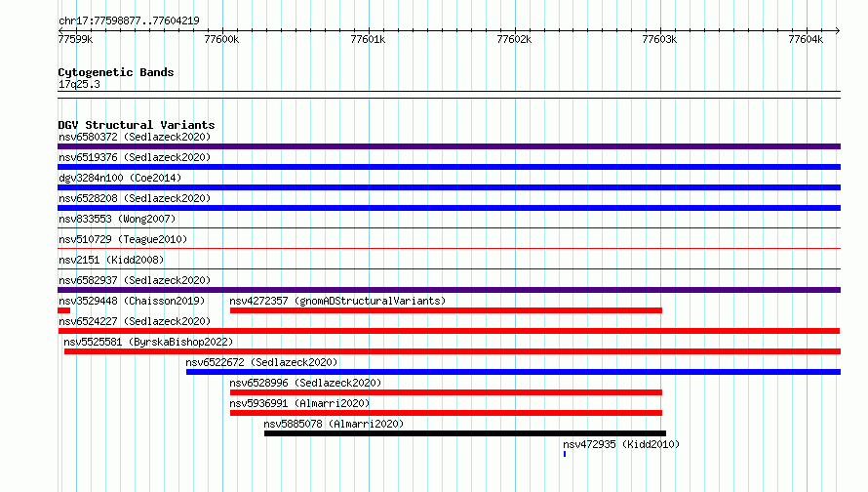Click the red bar under nsv5936991

click(446, 413)
